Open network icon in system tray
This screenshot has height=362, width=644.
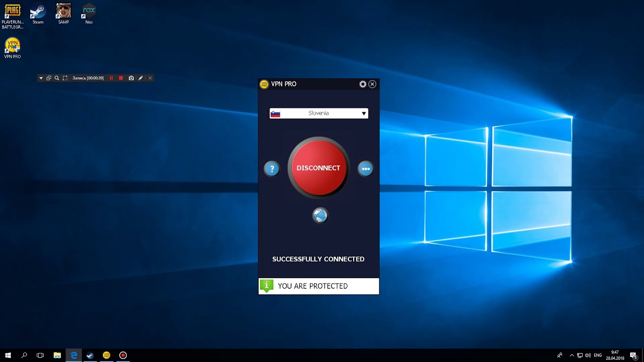[580, 355]
